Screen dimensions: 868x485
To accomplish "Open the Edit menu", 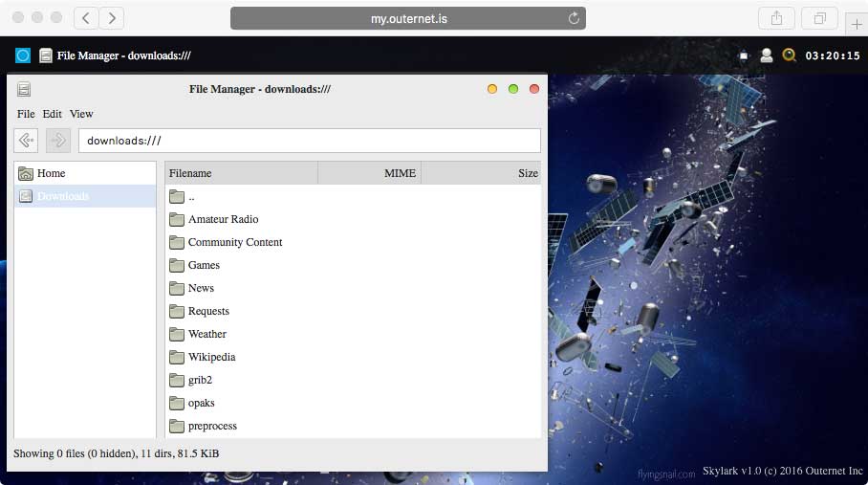I will pos(52,114).
